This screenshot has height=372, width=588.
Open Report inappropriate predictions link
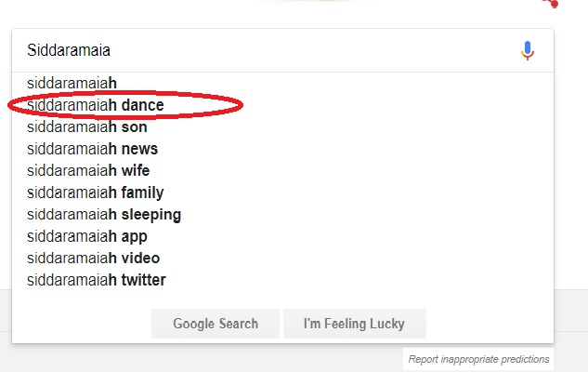coord(479,359)
